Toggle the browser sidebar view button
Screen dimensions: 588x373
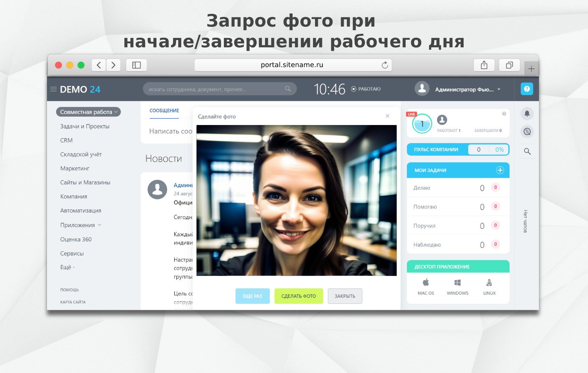click(x=136, y=65)
